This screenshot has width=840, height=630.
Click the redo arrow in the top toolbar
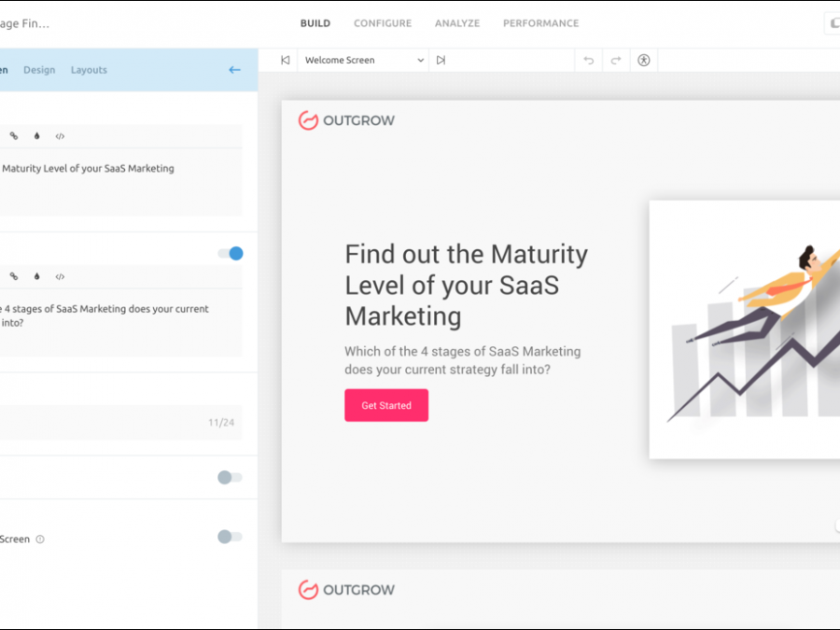tap(616, 61)
